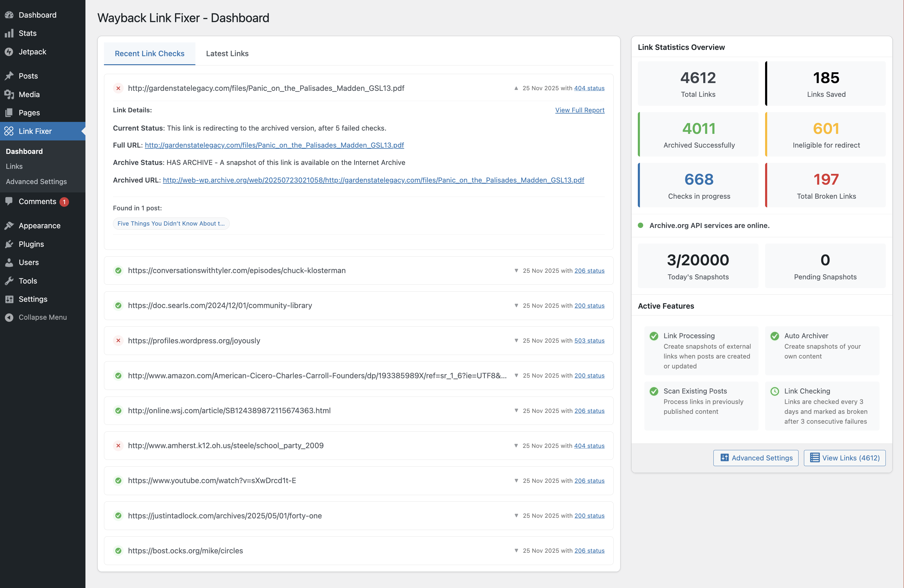Expand the conversationswithtyler.com link row
This screenshot has width=904, height=588.
point(516,271)
